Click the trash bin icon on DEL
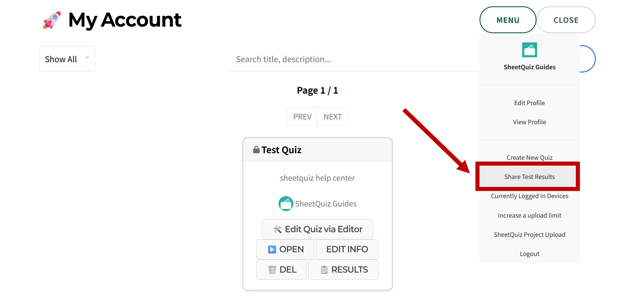The width and height of the screenshot is (644, 301). [272, 269]
